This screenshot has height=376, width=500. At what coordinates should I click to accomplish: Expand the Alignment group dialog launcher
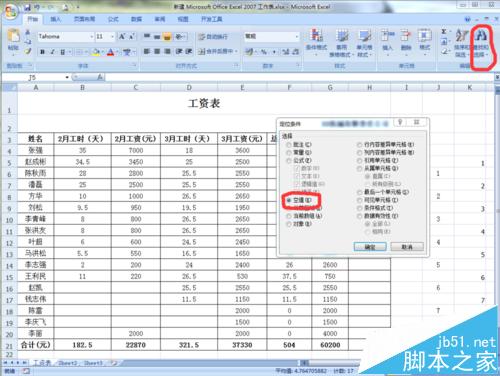click(237, 65)
